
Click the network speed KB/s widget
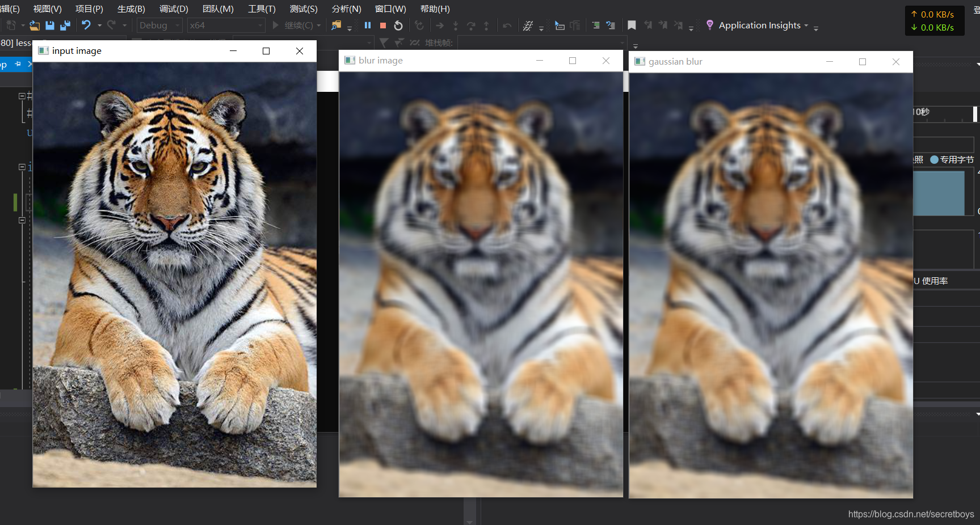coord(935,21)
